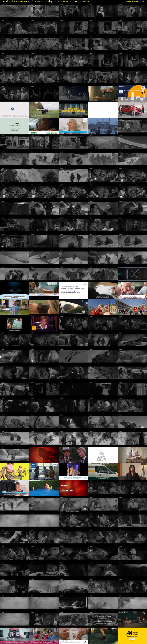This screenshot has height=644, width=147.
Task: Select the Post Office storefront thumbnail
Action: point(15,636)
